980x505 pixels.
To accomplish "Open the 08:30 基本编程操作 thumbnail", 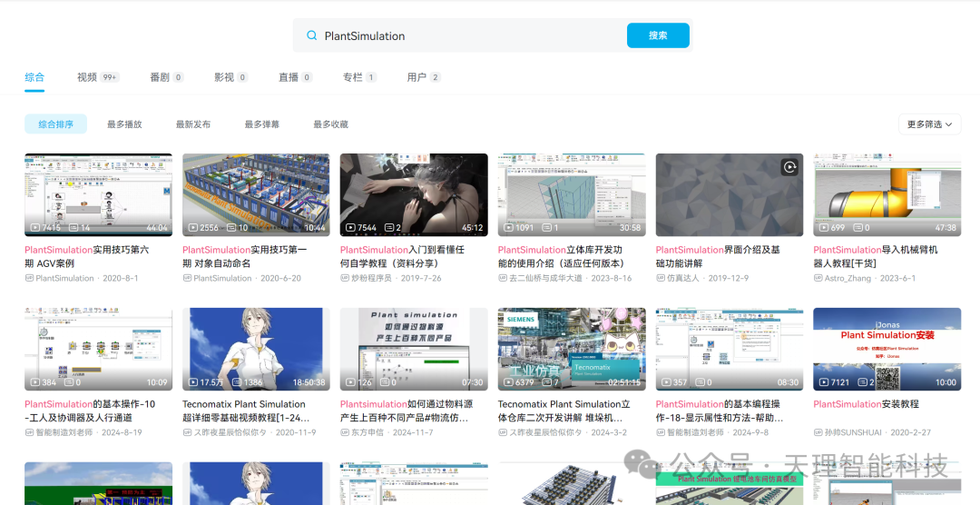I will [x=730, y=349].
